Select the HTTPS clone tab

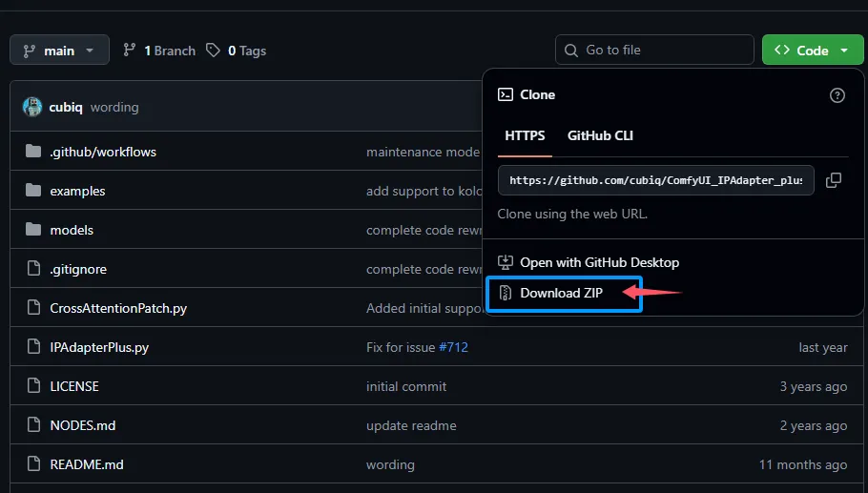tap(525, 135)
